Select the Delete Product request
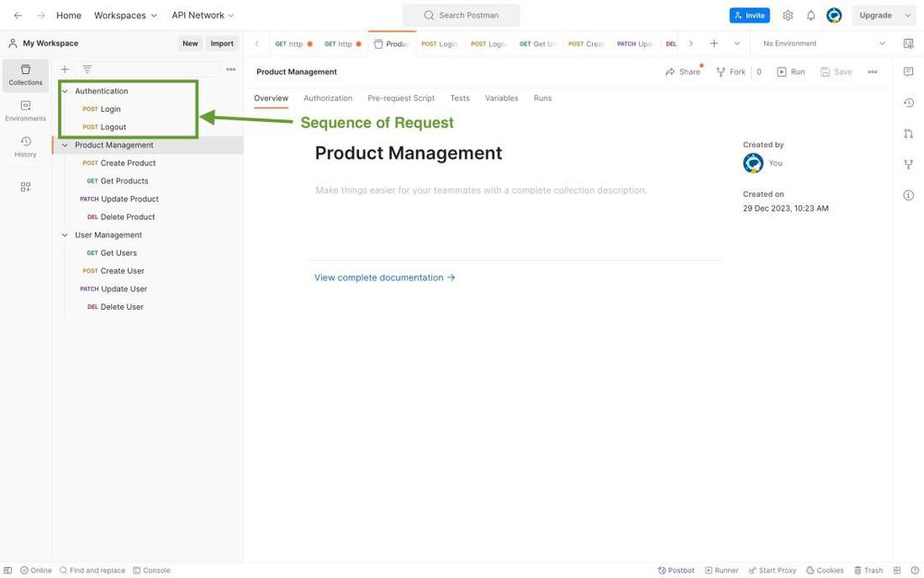Image resolution: width=924 pixels, height=578 pixels. [x=127, y=217]
